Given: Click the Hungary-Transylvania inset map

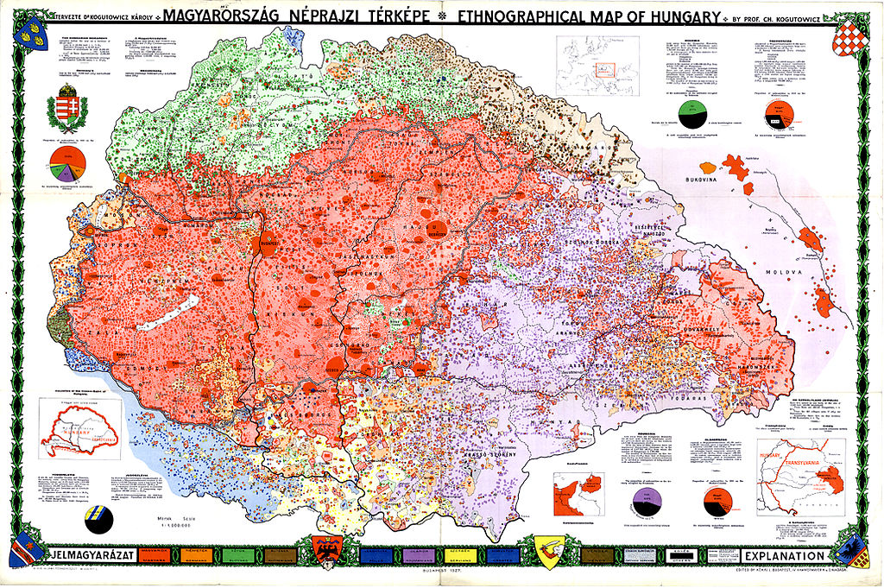Looking at the screenshot, I should 802,477.
